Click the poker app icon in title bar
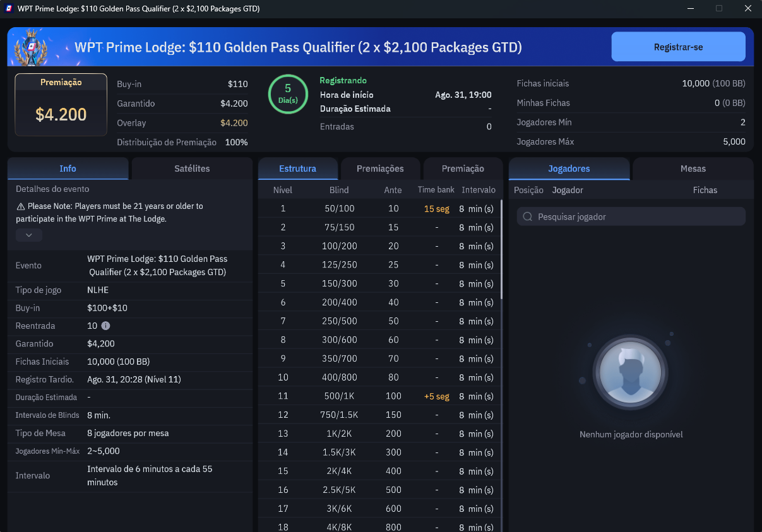 (9, 9)
